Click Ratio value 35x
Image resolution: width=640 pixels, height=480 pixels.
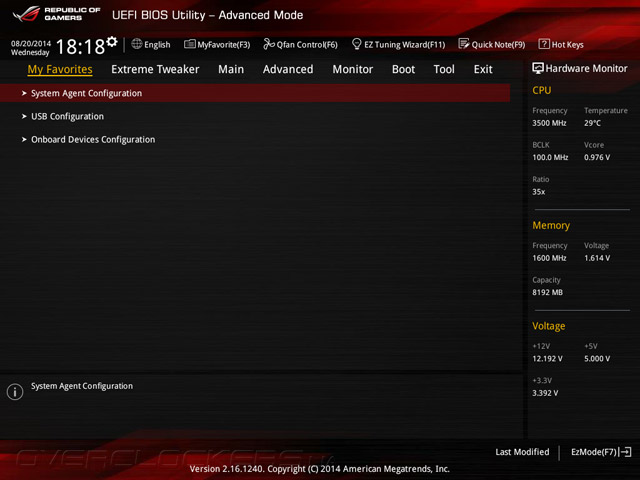pyautogui.click(x=538, y=191)
